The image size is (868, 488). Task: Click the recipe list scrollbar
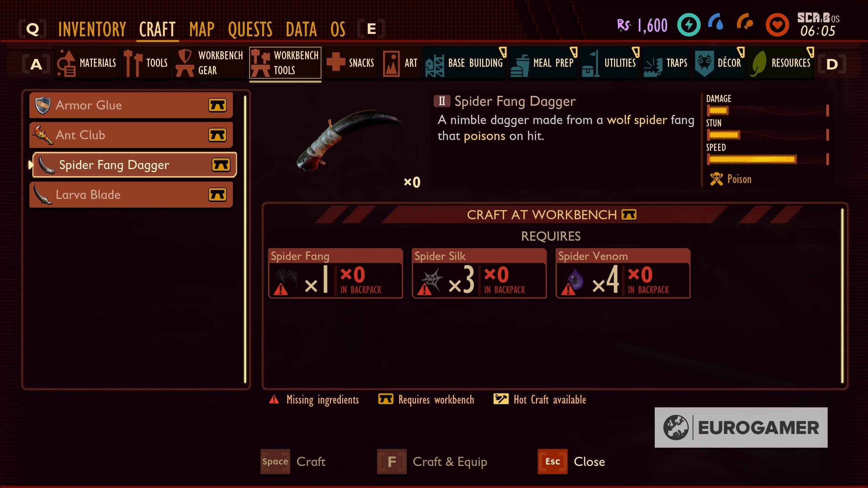click(245, 239)
